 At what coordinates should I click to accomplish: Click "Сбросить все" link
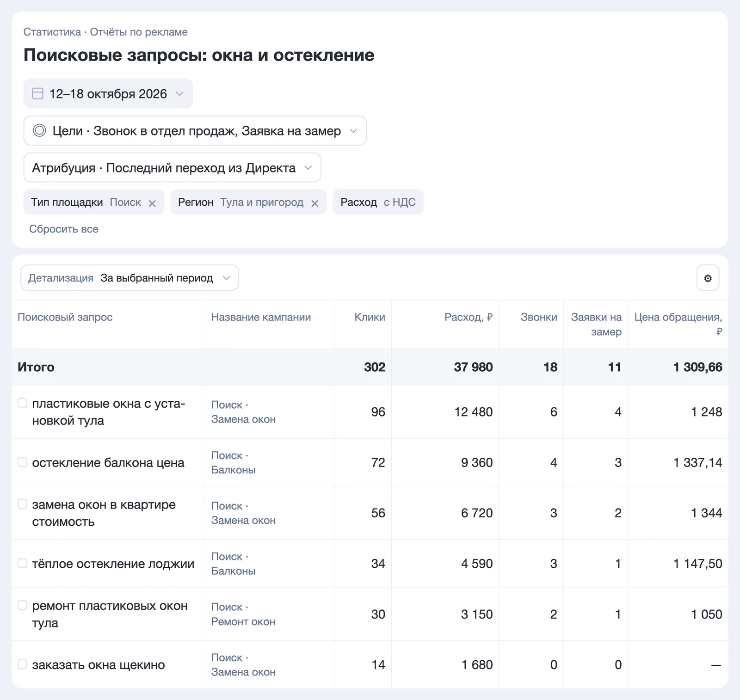[x=64, y=229]
